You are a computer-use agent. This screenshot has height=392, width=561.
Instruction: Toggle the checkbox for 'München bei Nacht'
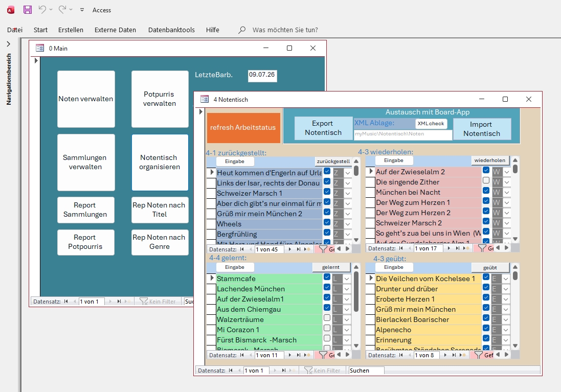click(486, 191)
